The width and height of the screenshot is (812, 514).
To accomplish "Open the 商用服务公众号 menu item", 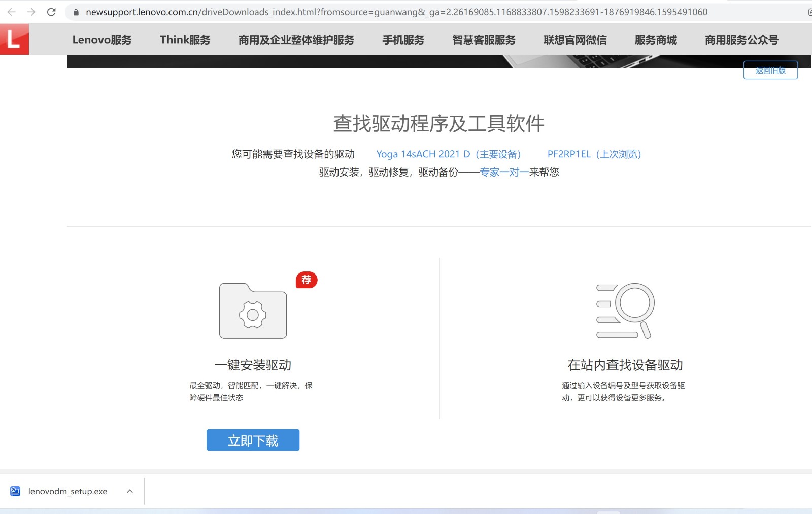I will [x=741, y=40].
